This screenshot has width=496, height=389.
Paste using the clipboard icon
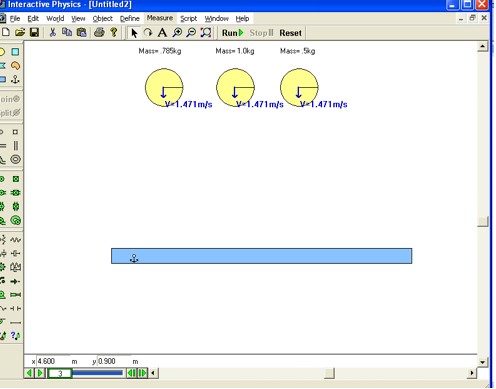pos(82,33)
